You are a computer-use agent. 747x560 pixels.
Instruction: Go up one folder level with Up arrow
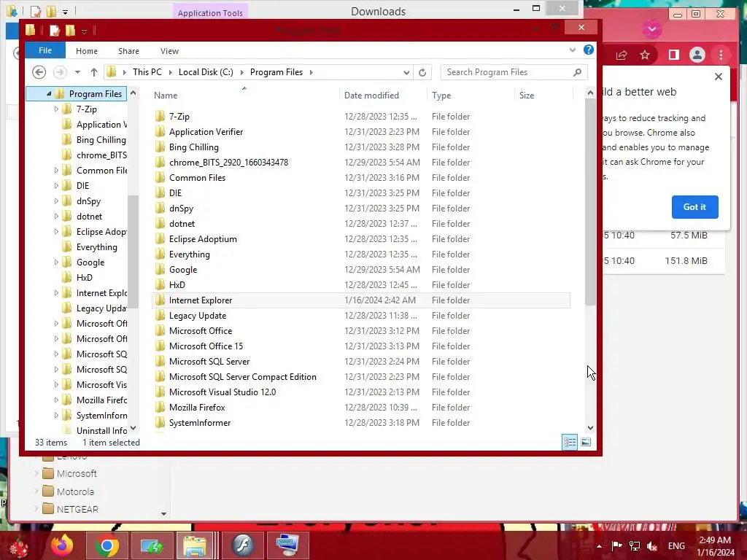point(94,72)
